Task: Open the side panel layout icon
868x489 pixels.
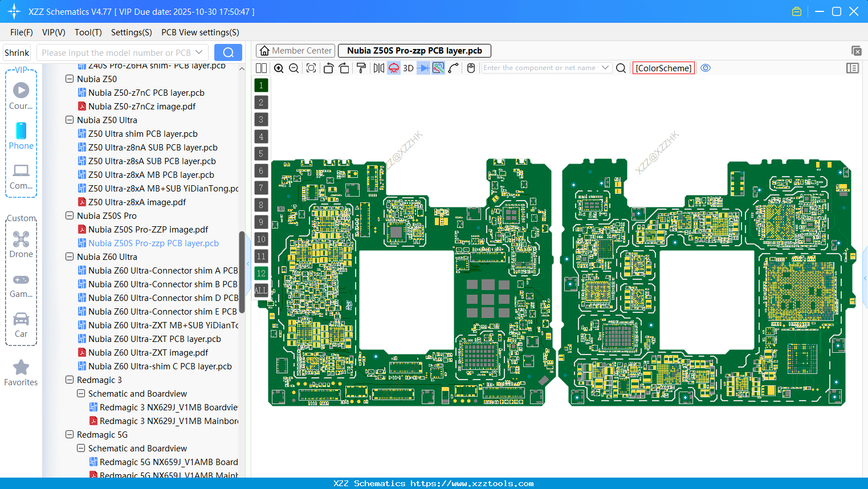Action: tap(853, 68)
